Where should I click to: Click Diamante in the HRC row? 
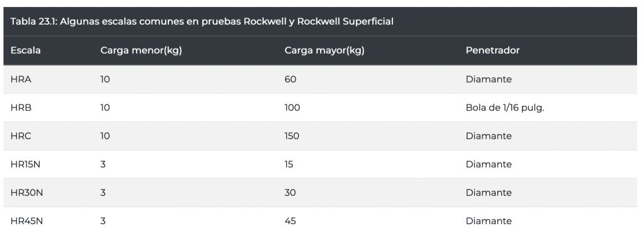coord(488,136)
